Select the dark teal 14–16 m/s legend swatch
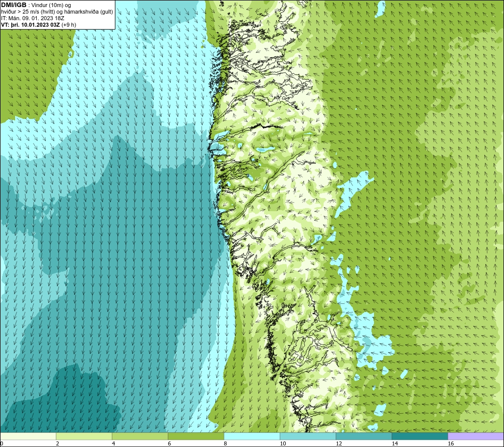This screenshot has height=447, width=504. pyautogui.click(x=420, y=436)
